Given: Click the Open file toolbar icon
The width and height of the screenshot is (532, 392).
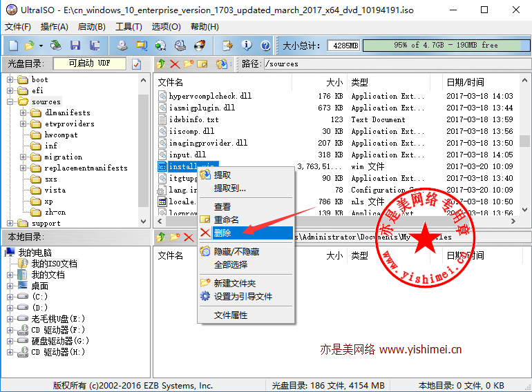Looking at the screenshot, I should 30,45.
